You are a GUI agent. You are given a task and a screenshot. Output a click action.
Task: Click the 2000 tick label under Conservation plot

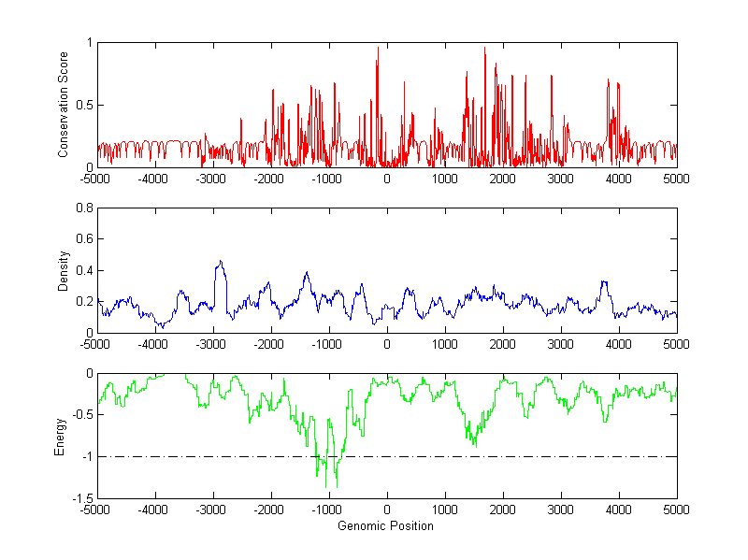[x=502, y=179]
